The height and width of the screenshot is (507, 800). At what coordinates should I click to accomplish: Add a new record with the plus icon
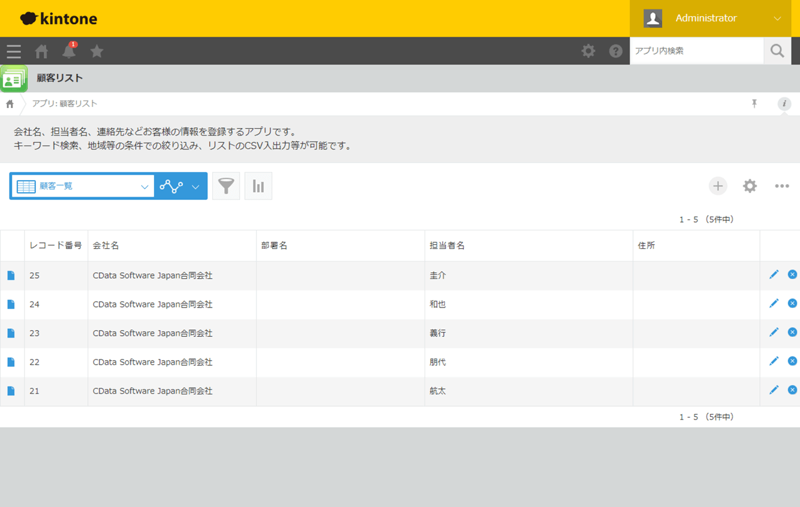717,186
